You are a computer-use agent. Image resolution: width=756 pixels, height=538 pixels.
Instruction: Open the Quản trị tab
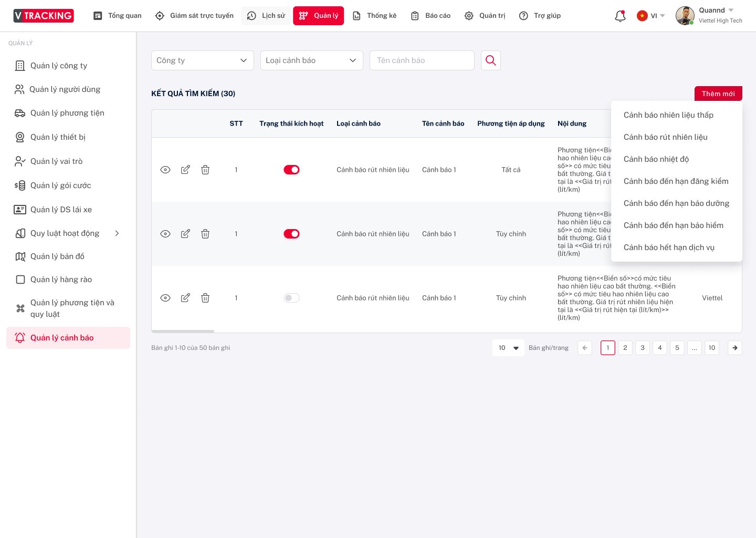pyautogui.click(x=485, y=16)
